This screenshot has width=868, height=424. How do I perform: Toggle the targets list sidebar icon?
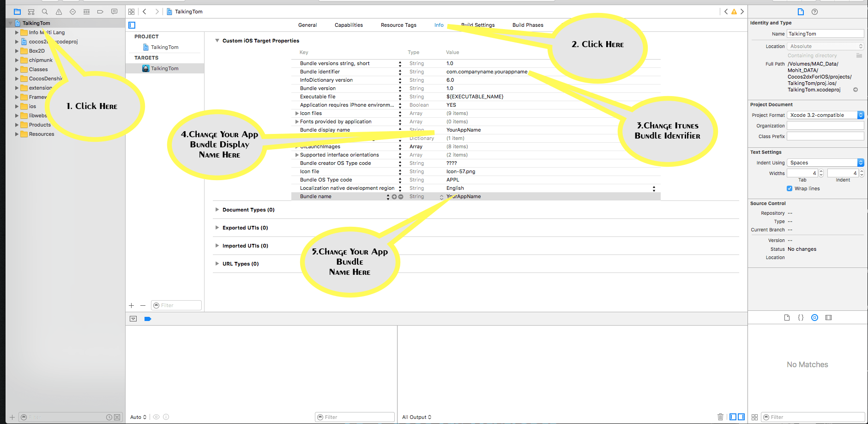click(x=132, y=25)
